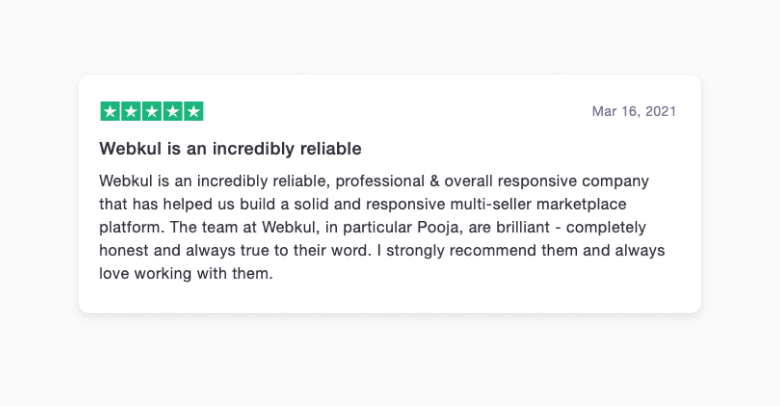Viewport: 780px width, 406px height.
Task: Click the first green rating star
Action: [x=110, y=111]
